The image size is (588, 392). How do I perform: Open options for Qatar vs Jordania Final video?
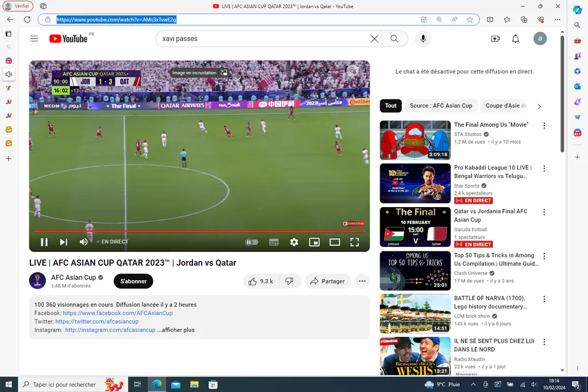[544, 212]
